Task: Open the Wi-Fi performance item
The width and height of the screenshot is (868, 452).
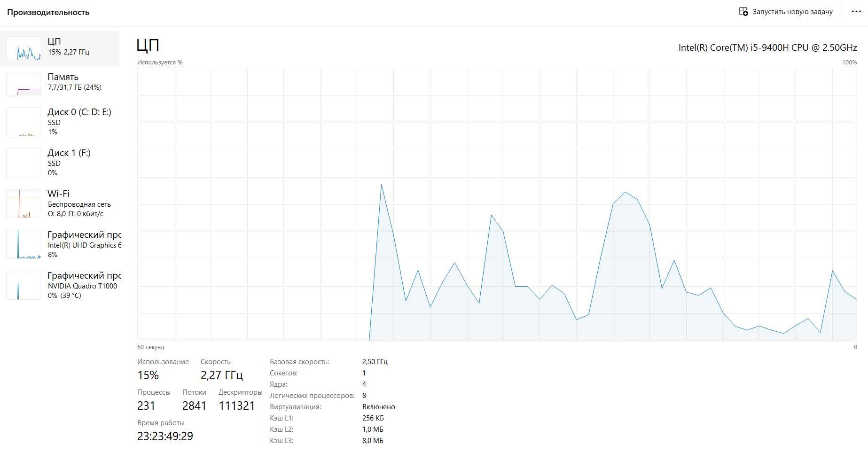Action: pyautogui.click(x=60, y=203)
